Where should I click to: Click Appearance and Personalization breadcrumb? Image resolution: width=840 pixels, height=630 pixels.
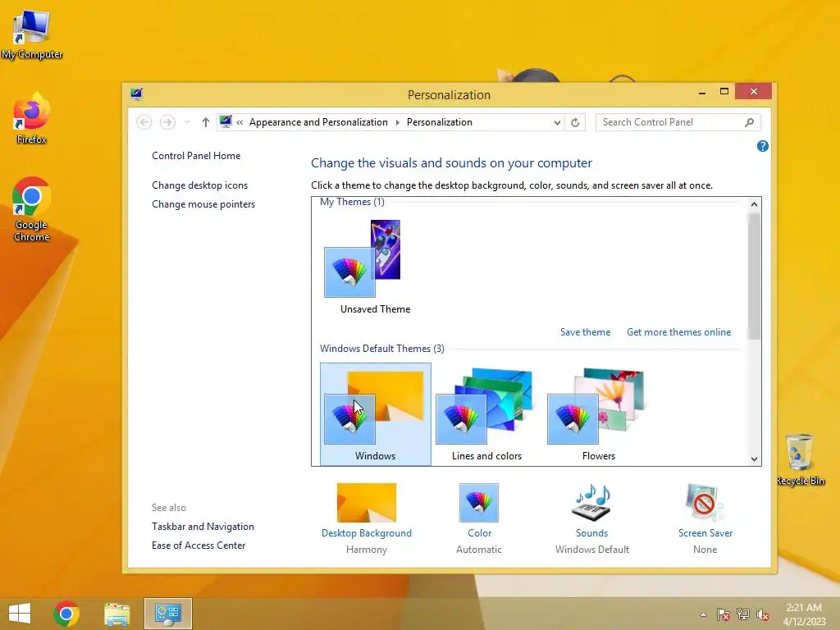[318, 122]
